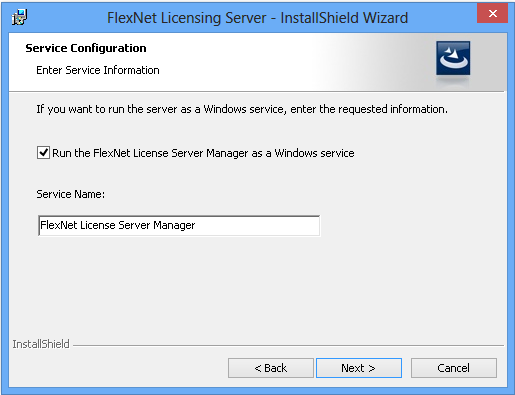This screenshot has height=395, width=515.
Task: Click the 'If you want to run the server' instruction text
Action: (x=242, y=109)
